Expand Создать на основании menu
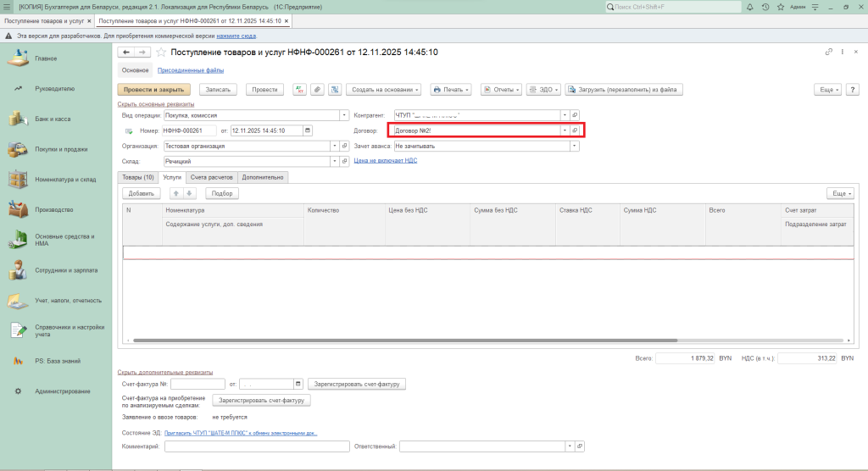 [x=385, y=89]
